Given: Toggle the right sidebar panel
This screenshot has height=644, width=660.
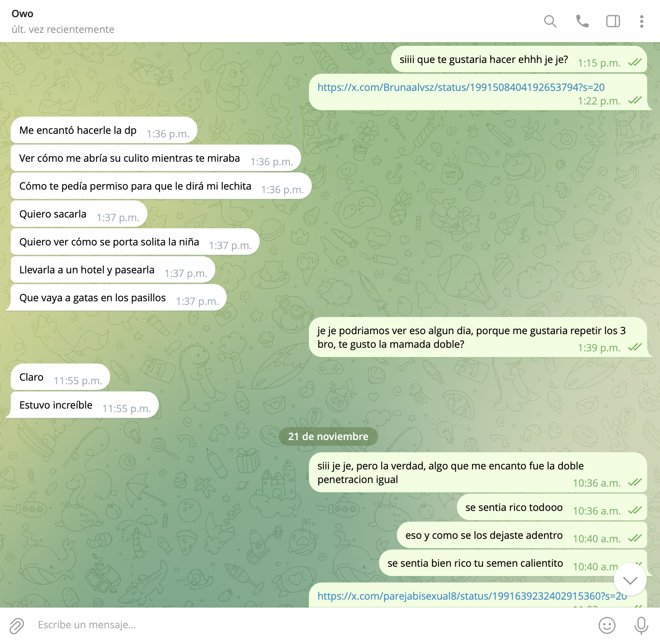Looking at the screenshot, I should click(x=613, y=21).
